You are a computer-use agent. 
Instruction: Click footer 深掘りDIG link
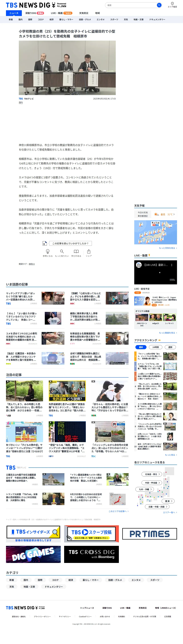[107, 608]
